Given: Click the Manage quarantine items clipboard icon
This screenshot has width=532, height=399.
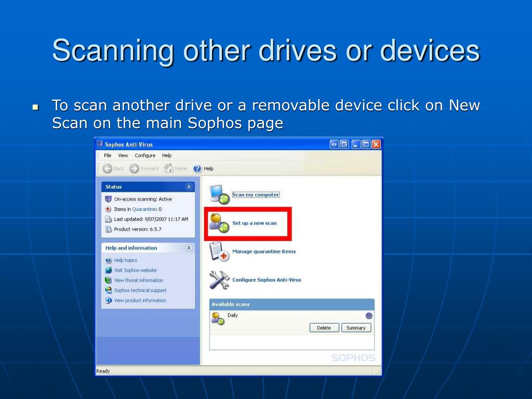Looking at the screenshot, I should [x=219, y=251].
